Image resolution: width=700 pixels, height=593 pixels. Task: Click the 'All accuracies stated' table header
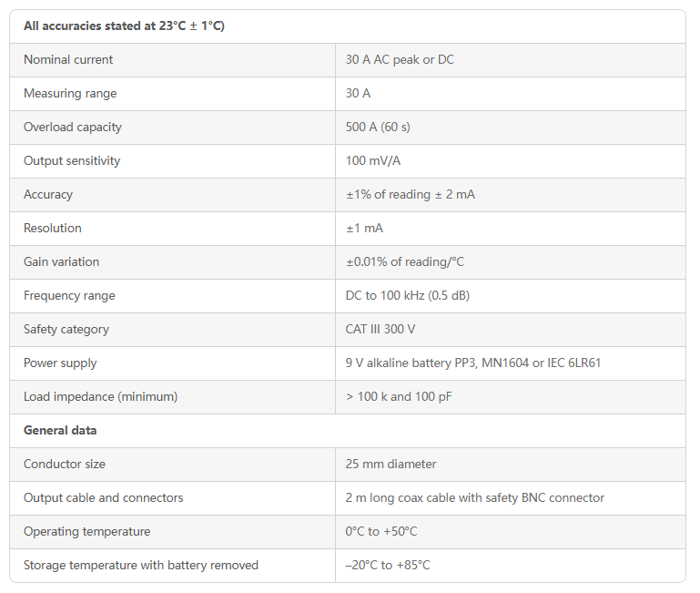124,26
